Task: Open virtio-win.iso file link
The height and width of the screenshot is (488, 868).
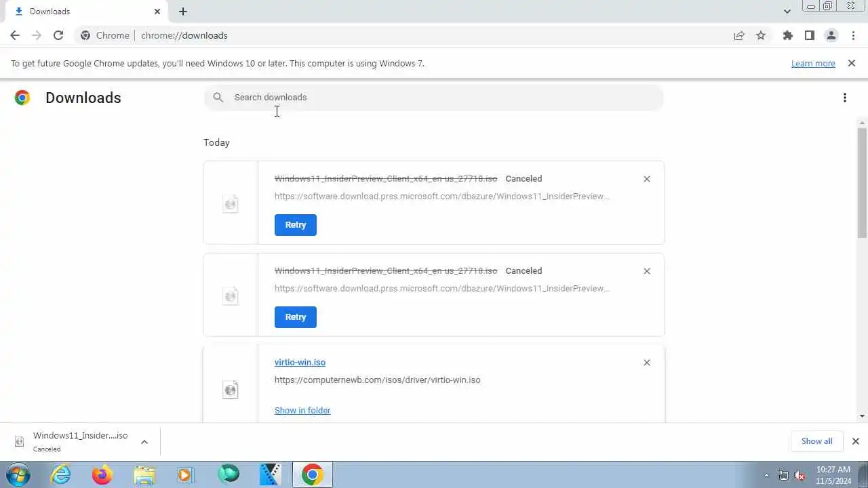Action: 300,363
